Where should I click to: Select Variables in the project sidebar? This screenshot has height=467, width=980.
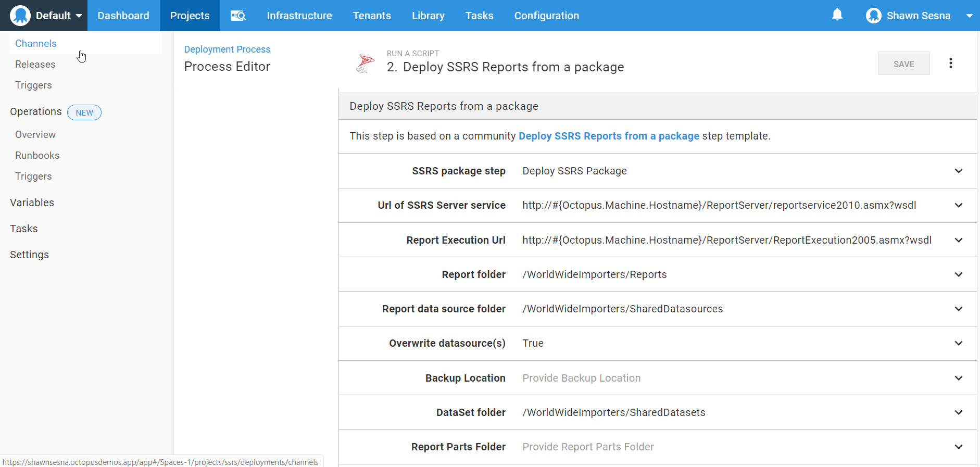coord(32,203)
